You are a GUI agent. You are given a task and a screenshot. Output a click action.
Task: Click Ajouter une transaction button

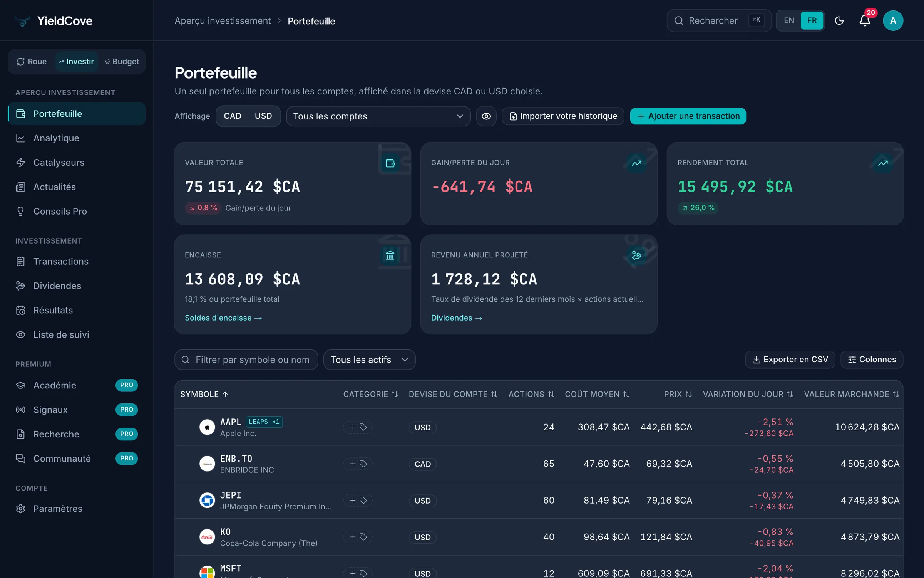coord(688,116)
